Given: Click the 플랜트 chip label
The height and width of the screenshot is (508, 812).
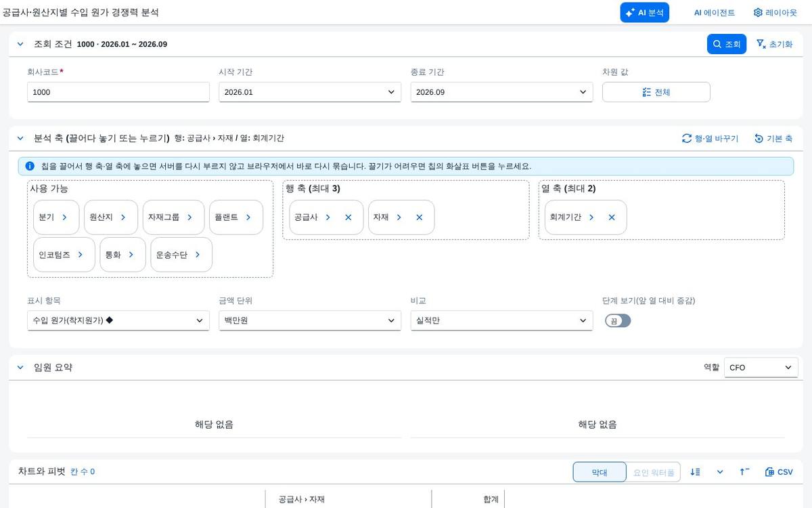Looking at the screenshot, I should tap(226, 217).
